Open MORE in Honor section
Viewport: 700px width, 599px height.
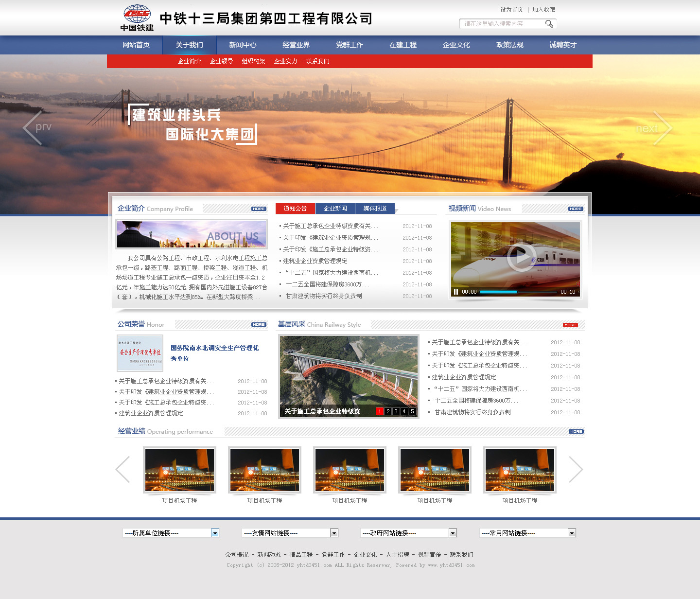[259, 325]
